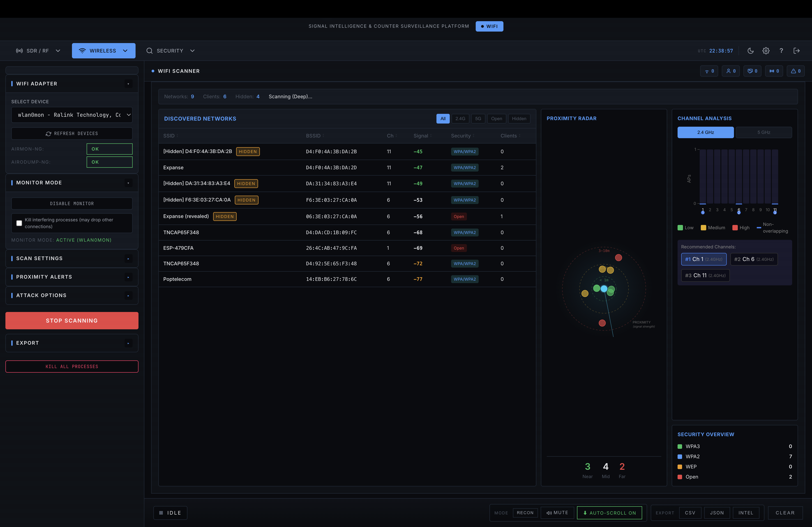Viewport: 812px width, 527px height.
Task: Click the help question mark icon
Action: (x=781, y=51)
